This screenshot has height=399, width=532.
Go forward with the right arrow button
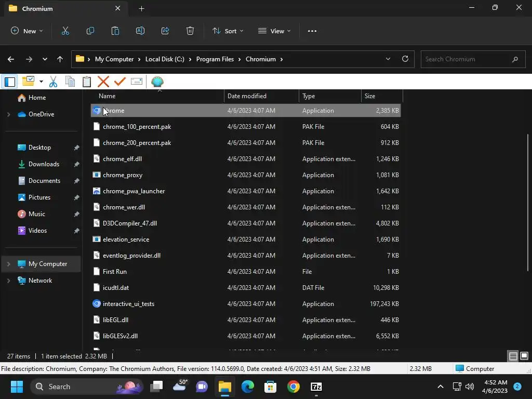[29, 59]
